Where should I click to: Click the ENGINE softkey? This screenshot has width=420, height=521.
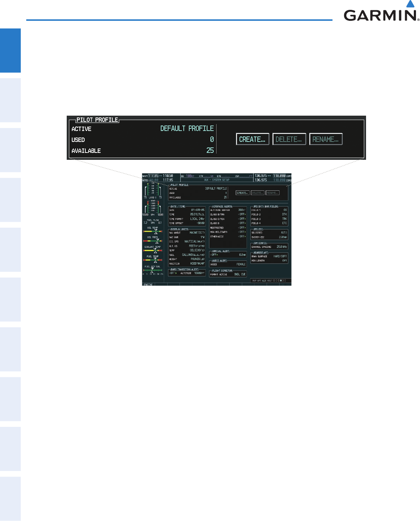(x=148, y=284)
